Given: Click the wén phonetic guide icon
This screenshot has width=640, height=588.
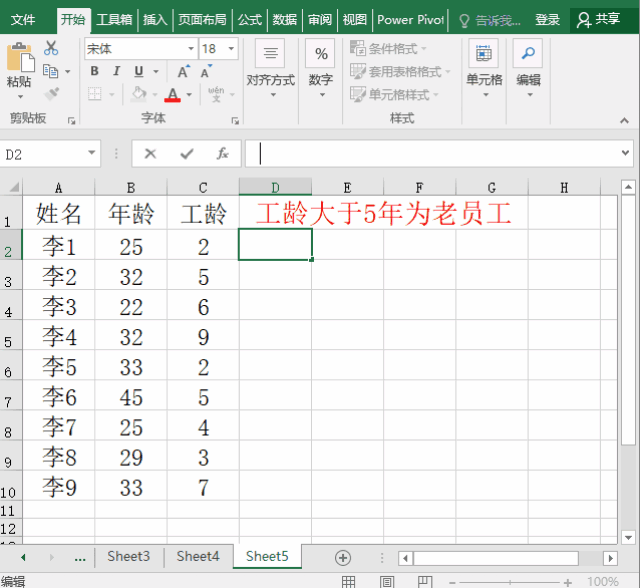Looking at the screenshot, I should coord(216,94).
